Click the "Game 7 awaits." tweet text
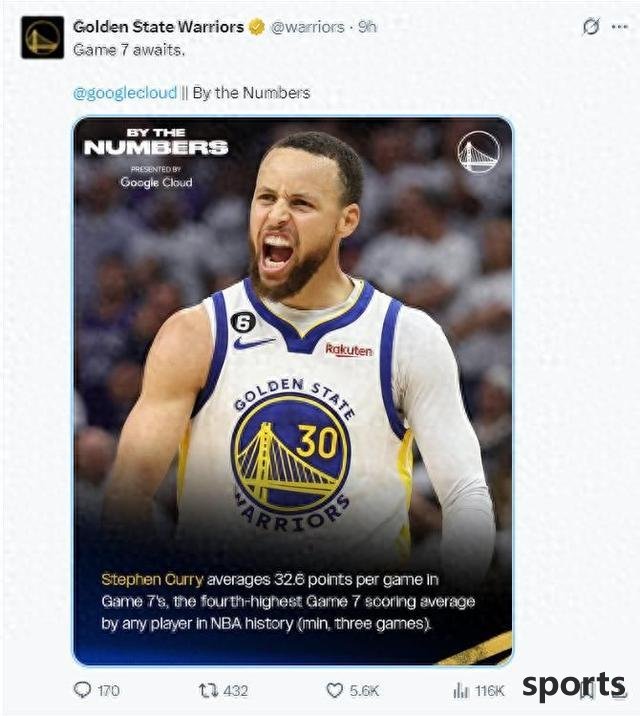 (x=129, y=50)
